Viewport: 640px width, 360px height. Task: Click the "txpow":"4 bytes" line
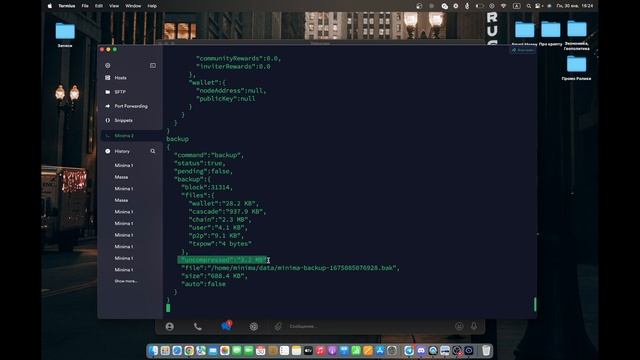point(220,244)
